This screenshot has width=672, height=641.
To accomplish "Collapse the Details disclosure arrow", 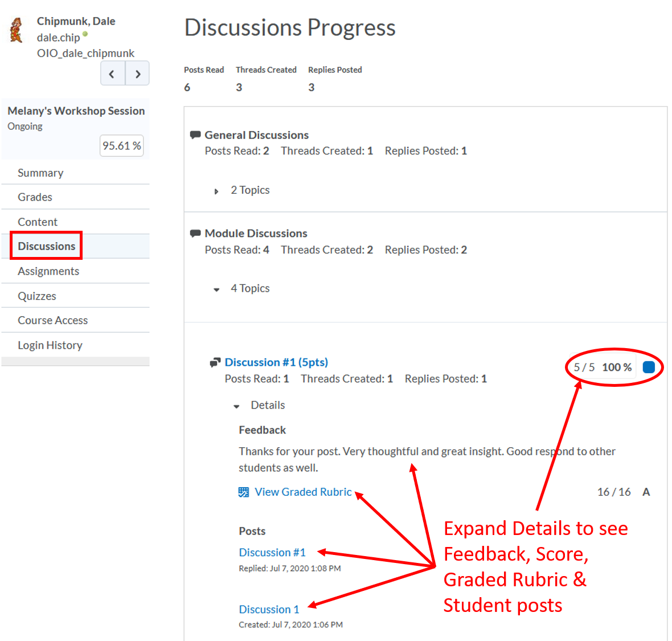I will point(236,406).
